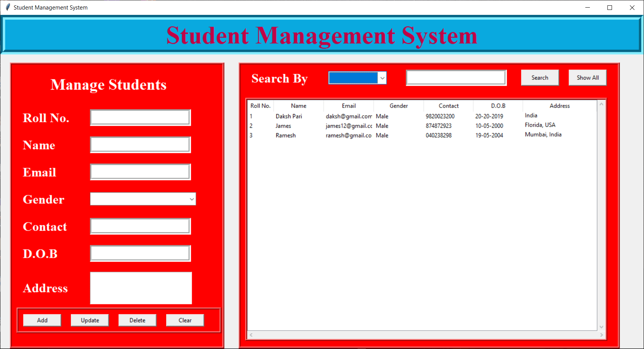Click the Show All button
644x349 pixels.
(587, 77)
